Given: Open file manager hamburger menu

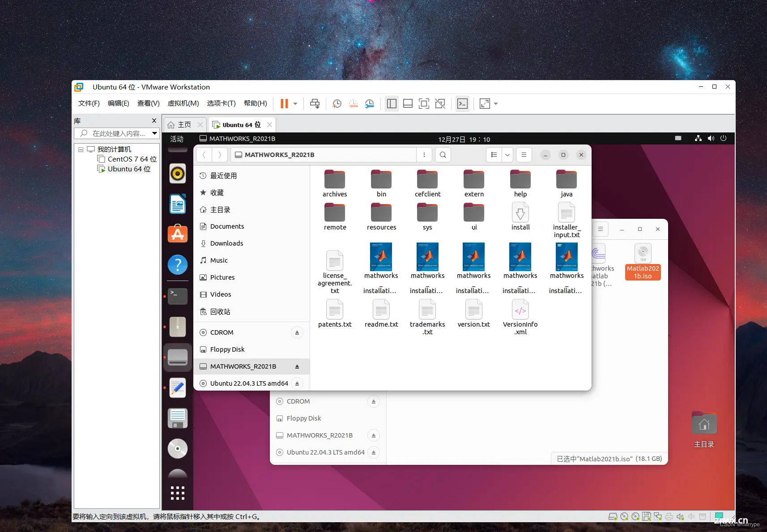Looking at the screenshot, I should 524,155.
